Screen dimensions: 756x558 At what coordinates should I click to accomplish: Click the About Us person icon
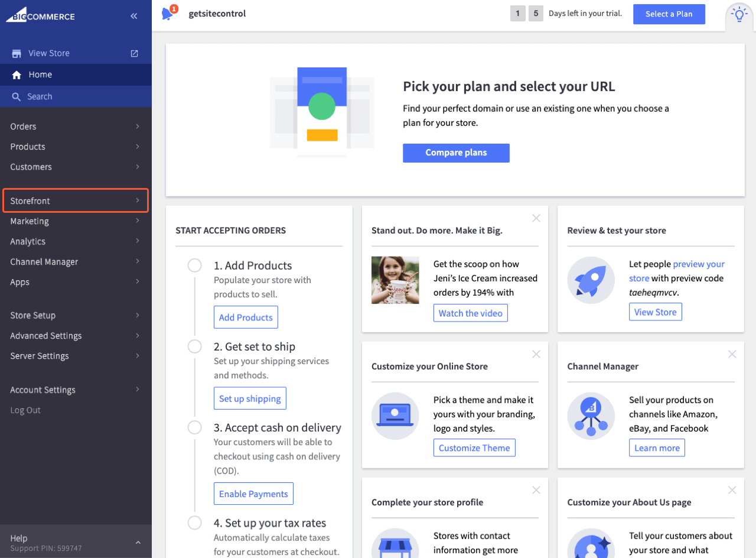click(x=591, y=544)
